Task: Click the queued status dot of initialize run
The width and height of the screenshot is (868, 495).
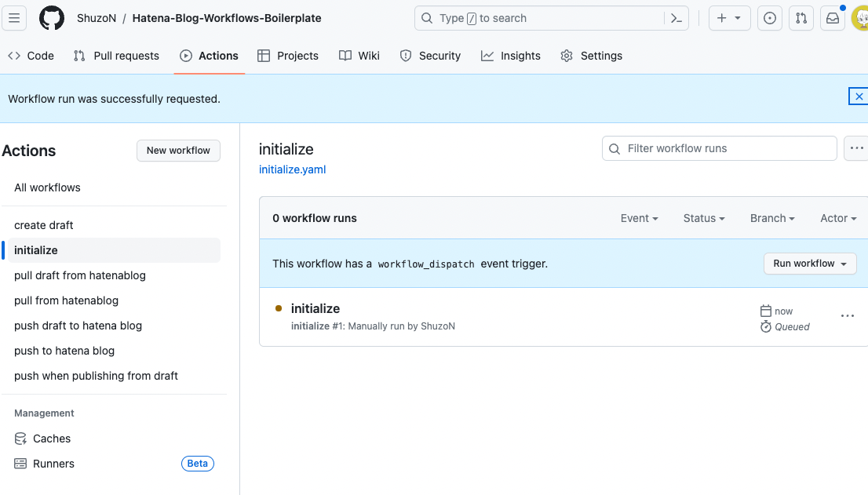Action: (279, 308)
